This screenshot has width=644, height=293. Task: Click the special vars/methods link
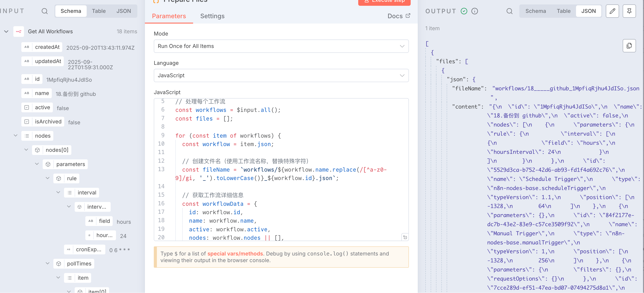(x=235, y=253)
